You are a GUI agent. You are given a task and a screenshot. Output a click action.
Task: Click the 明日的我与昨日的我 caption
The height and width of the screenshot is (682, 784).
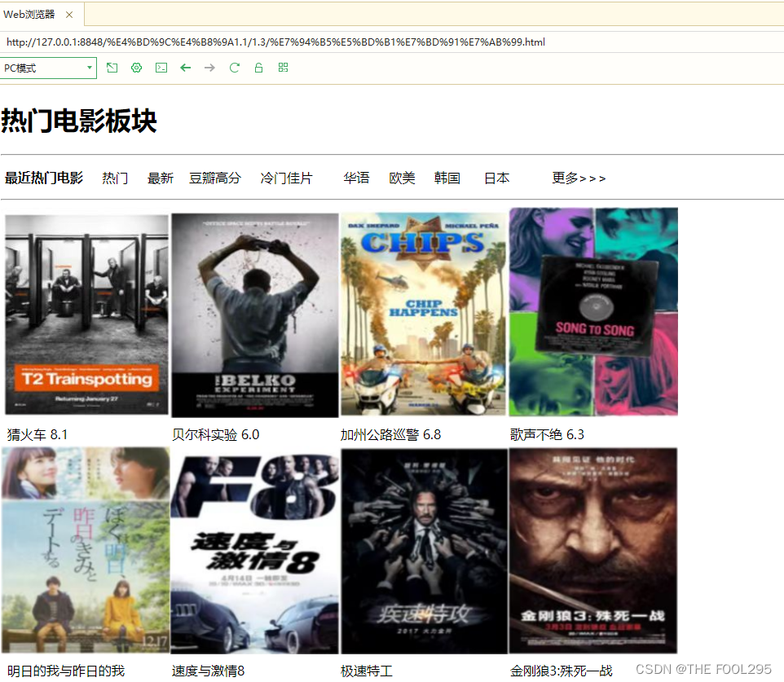pos(65,671)
